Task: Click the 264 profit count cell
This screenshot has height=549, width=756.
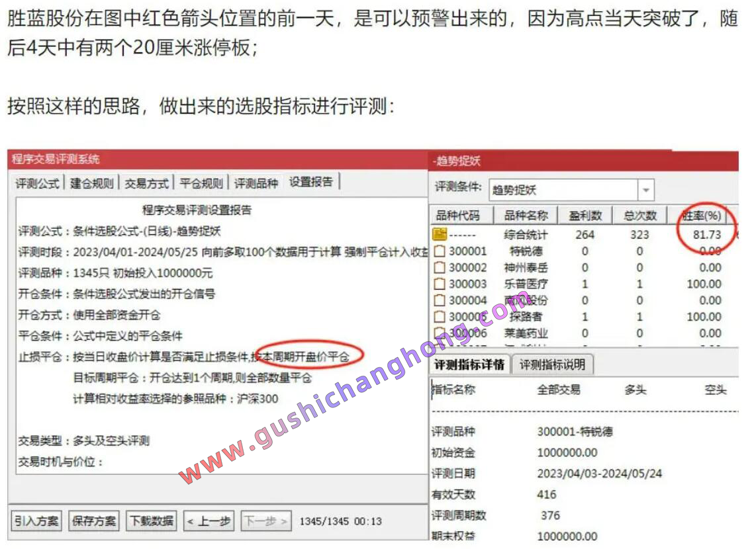Action: (x=585, y=235)
